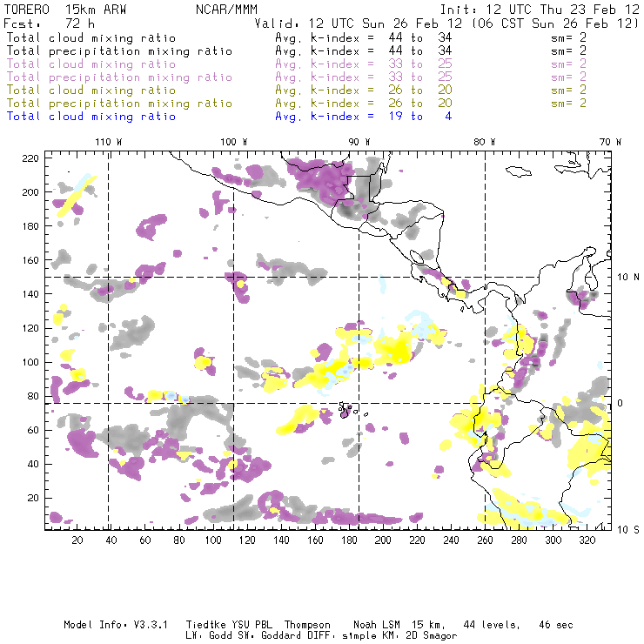This screenshot has height=644, width=644.
Task: Click the '10 S' latitude label
Action: (x=628, y=530)
